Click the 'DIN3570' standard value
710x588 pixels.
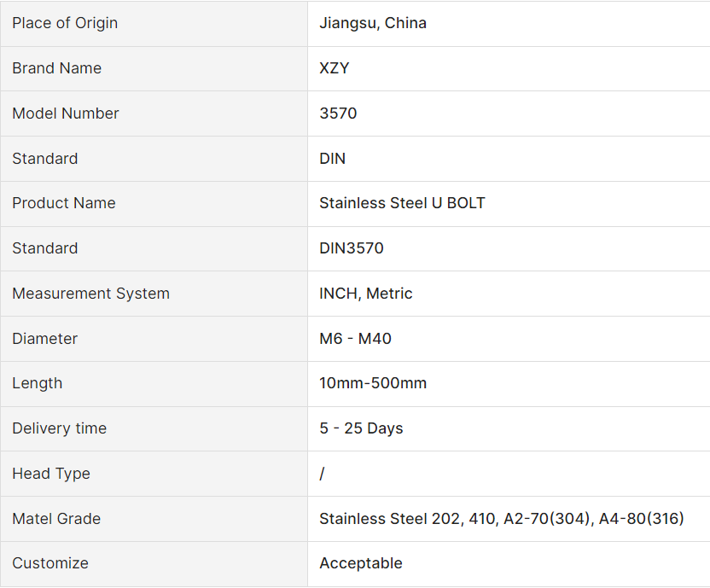tap(352, 248)
